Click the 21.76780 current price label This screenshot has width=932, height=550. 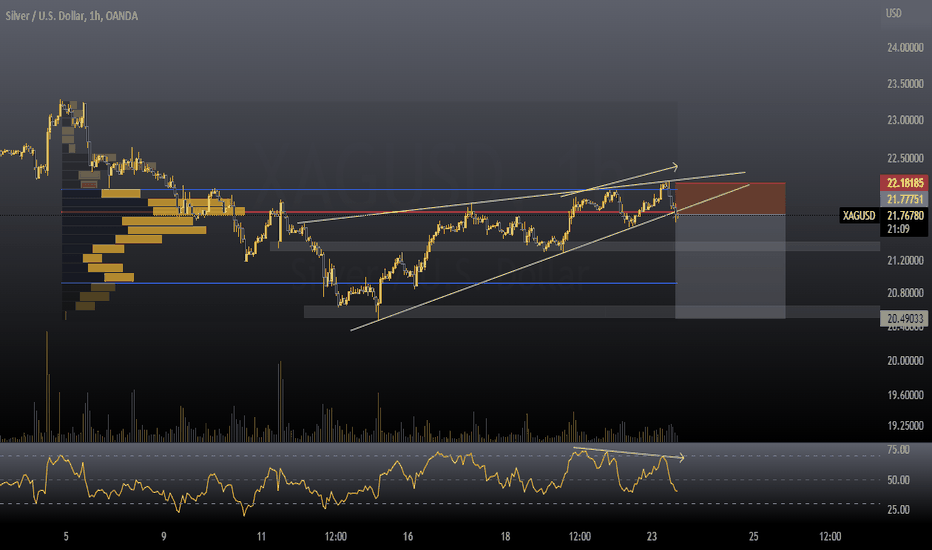(x=905, y=215)
